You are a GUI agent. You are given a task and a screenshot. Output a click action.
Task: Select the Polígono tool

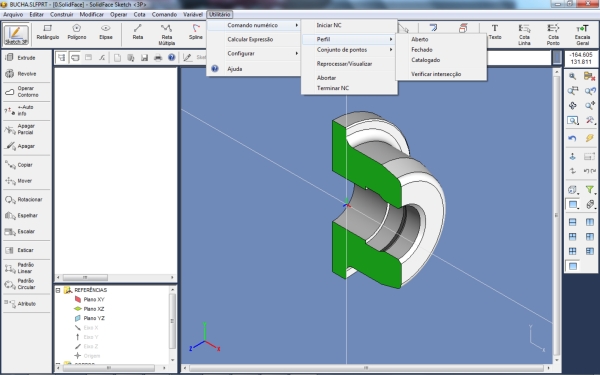click(77, 32)
